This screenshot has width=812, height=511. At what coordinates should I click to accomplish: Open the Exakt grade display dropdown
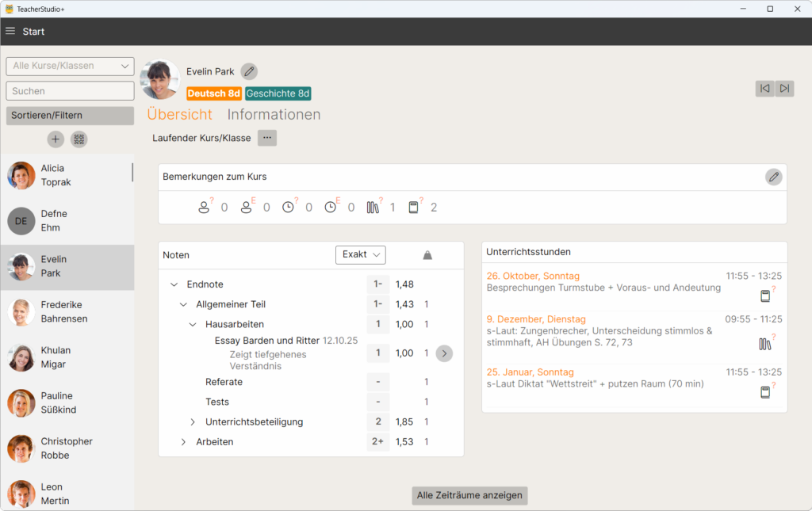pos(360,254)
